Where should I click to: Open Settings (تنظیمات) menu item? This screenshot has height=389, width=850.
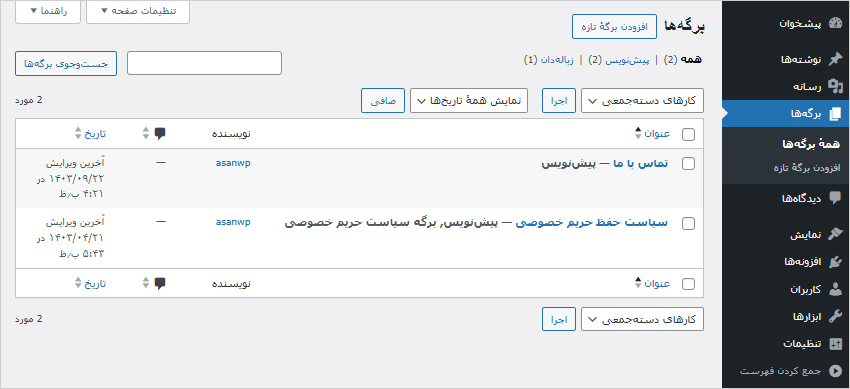click(803, 344)
